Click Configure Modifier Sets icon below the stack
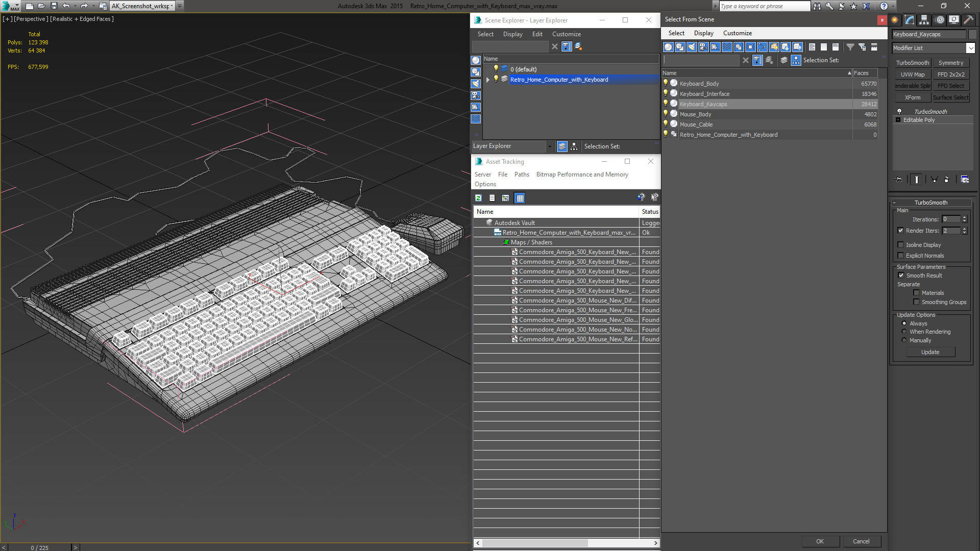Screen dimensions: 980x551 pyautogui.click(x=965, y=180)
